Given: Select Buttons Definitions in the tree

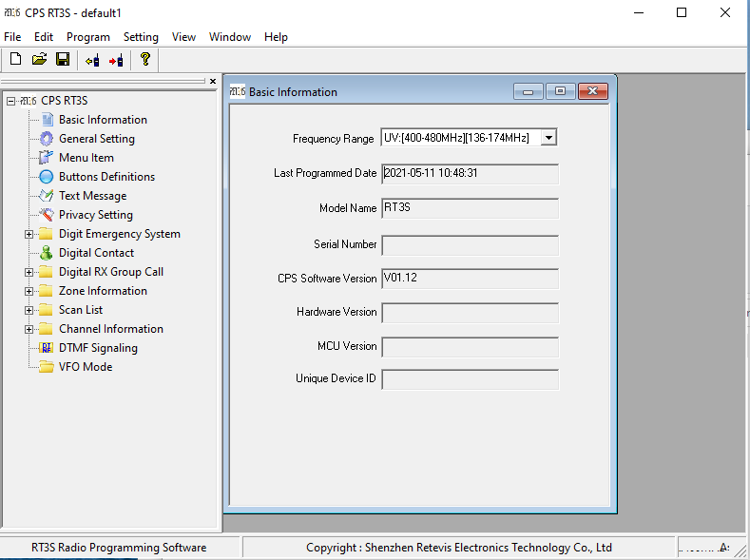Looking at the screenshot, I should 106,177.
